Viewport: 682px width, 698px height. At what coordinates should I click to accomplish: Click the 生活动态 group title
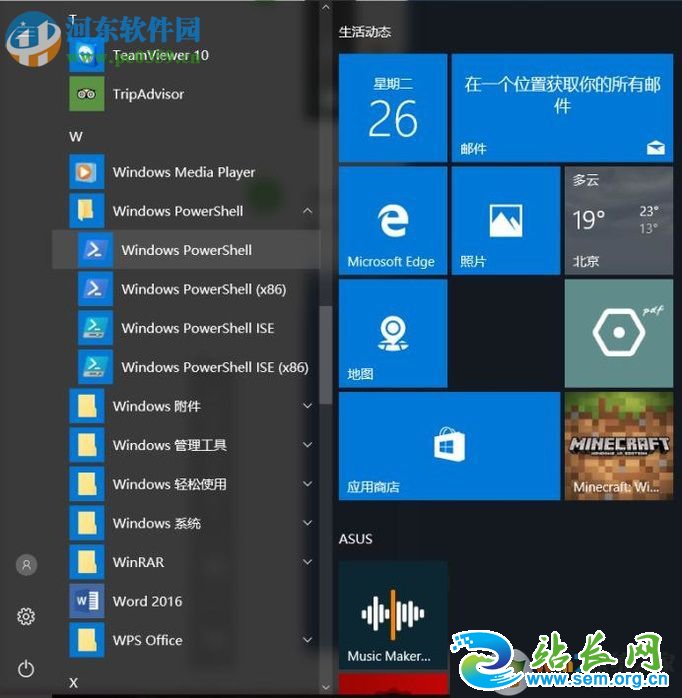point(365,32)
